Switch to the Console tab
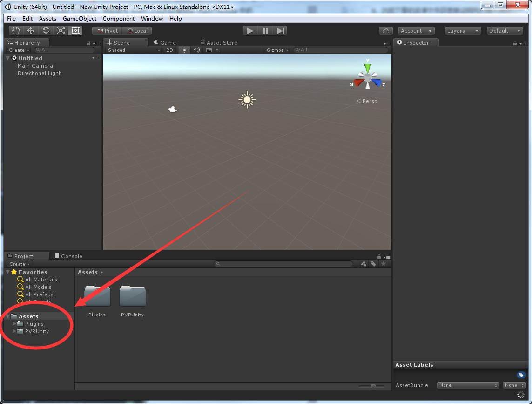The image size is (532, 404). (68, 256)
